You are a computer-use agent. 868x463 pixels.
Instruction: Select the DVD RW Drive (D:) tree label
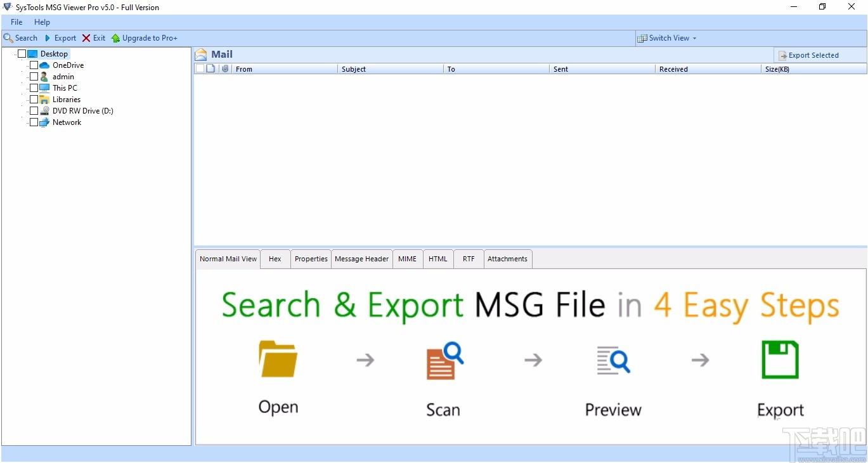click(x=83, y=111)
